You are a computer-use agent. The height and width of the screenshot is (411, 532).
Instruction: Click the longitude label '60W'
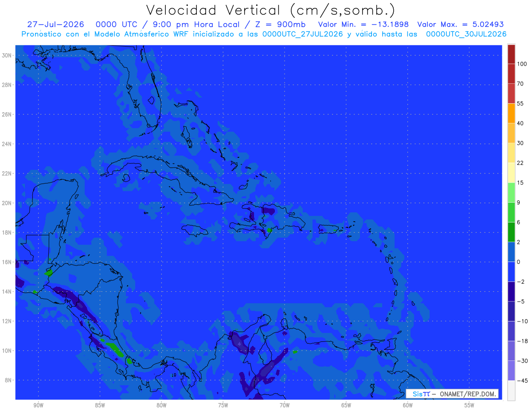(408, 406)
